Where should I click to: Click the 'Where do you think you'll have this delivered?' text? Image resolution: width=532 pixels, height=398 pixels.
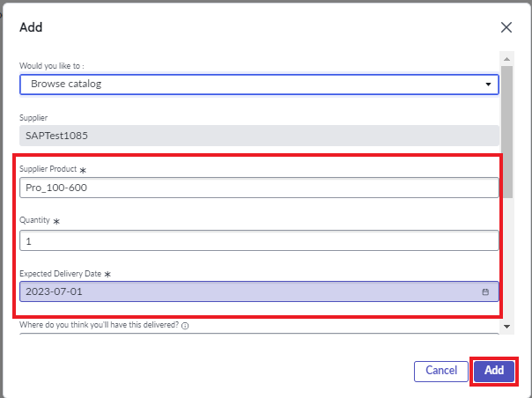tap(99, 325)
